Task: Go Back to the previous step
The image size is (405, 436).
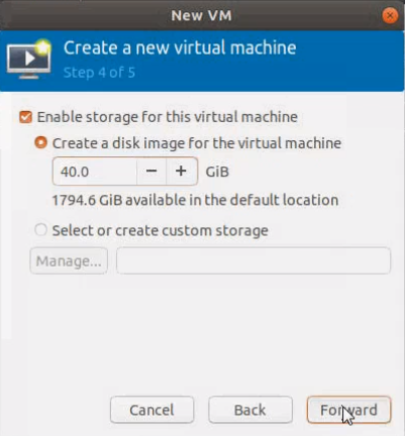Action: (x=250, y=410)
